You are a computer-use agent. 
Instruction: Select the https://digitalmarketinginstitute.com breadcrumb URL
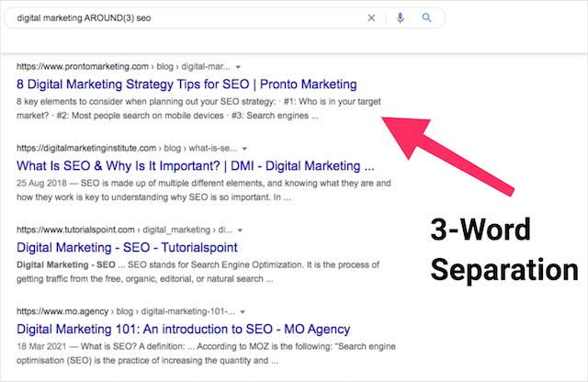tap(86, 149)
